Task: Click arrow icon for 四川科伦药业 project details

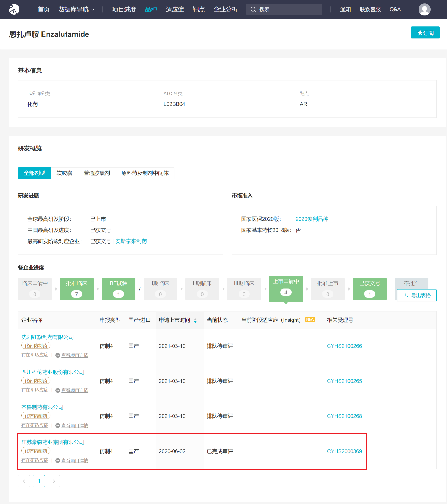Action: click(58, 390)
